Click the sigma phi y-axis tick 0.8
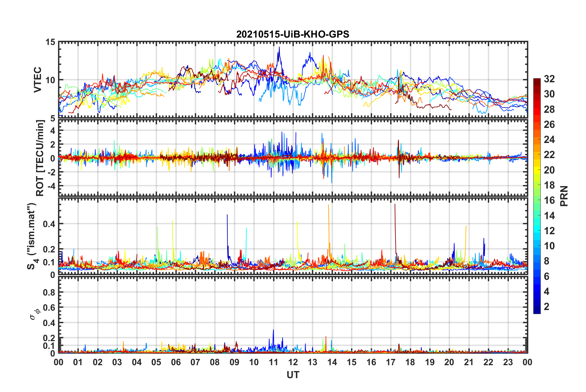 click(49, 292)
